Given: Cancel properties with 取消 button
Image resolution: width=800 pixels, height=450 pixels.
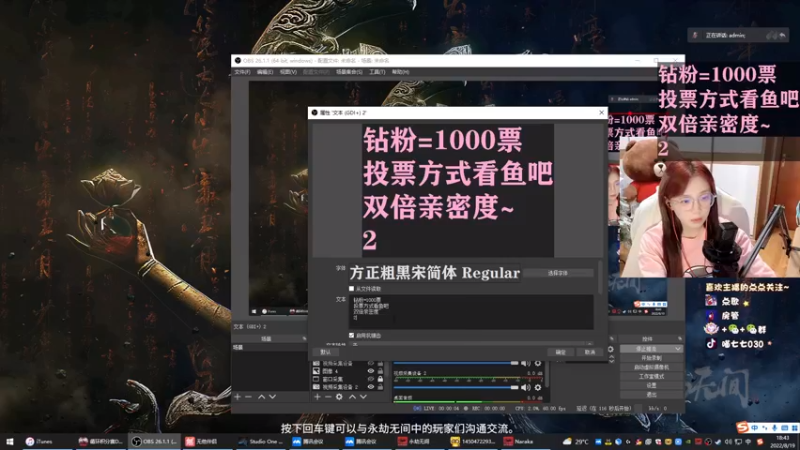Looking at the screenshot, I should (590, 352).
